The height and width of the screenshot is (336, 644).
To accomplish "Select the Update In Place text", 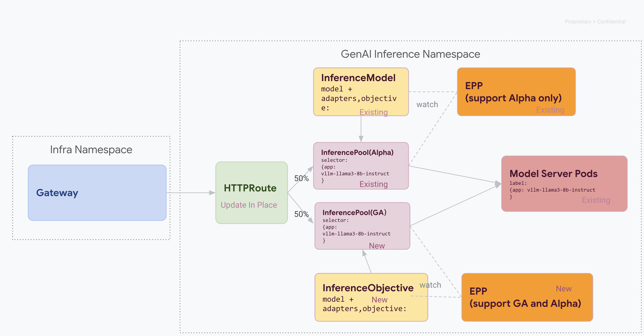I will 249,205.
